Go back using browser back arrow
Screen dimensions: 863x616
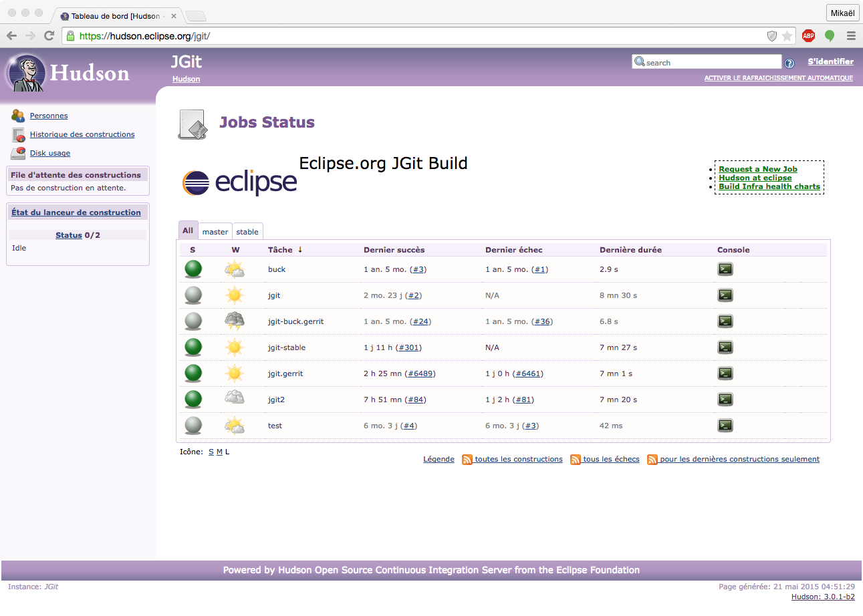tap(11, 35)
